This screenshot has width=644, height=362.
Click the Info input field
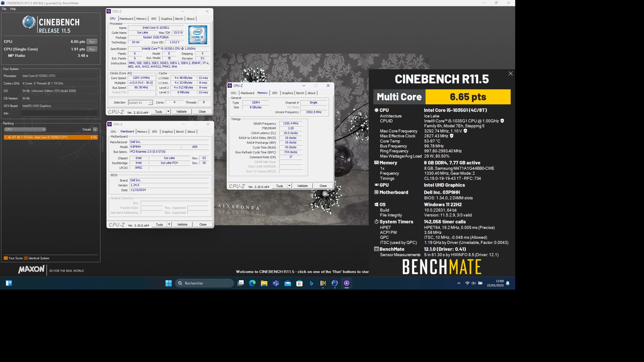click(x=59, y=113)
